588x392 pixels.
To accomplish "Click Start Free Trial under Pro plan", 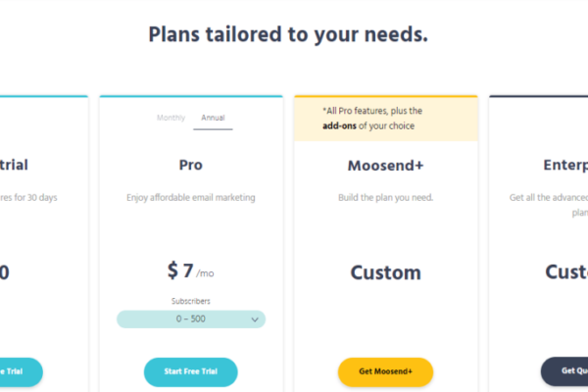I will (190, 371).
